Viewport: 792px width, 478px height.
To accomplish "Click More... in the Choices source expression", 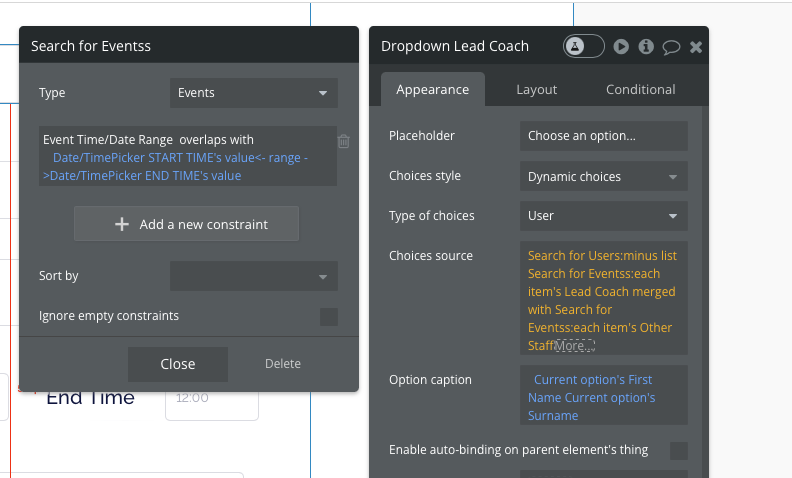I will pyautogui.click(x=575, y=346).
